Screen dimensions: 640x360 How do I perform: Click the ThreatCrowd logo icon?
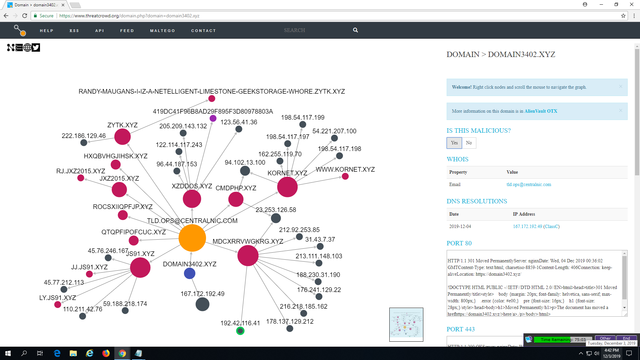pyautogui.click(x=20, y=30)
